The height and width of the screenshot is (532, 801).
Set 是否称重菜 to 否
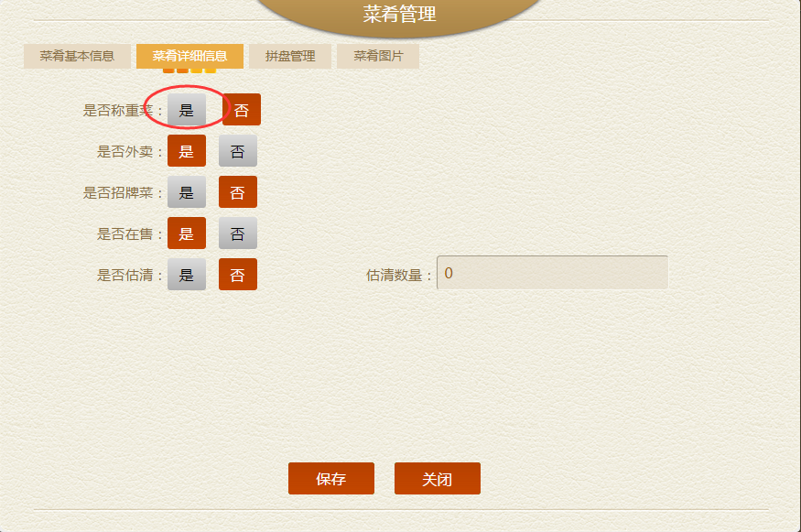point(242,109)
